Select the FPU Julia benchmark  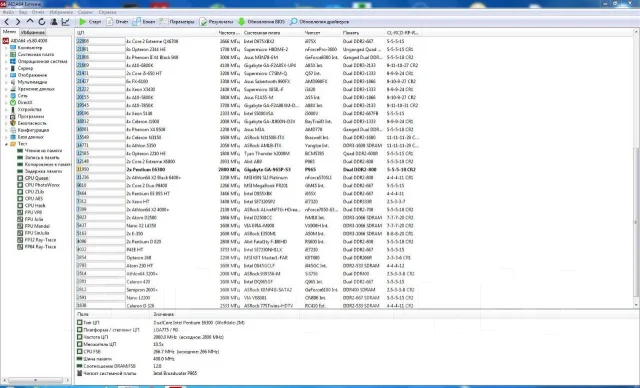coord(34,219)
